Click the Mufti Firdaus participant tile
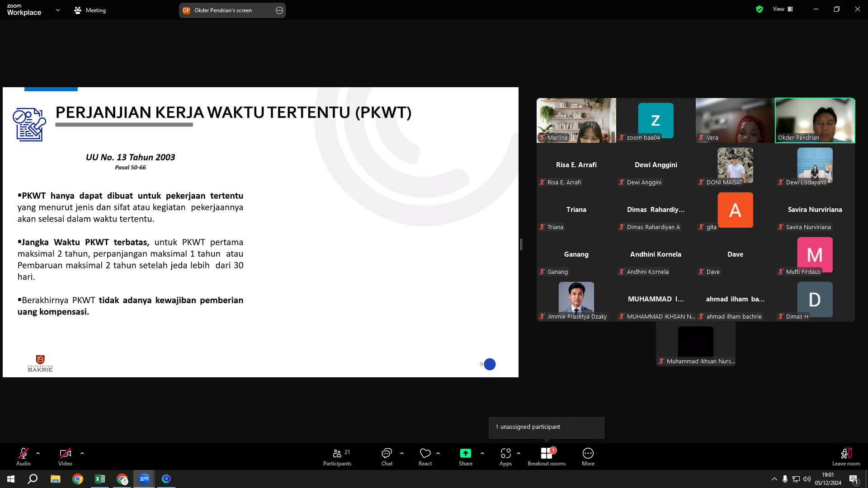The height and width of the screenshot is (488, 868). pos(815,254)
